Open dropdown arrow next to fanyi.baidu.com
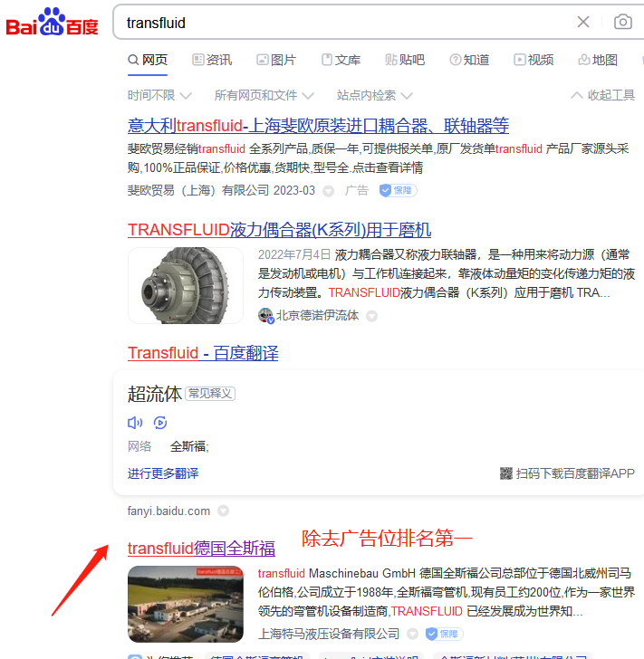The height and width of the screenshot is (659, 644). 224,511
